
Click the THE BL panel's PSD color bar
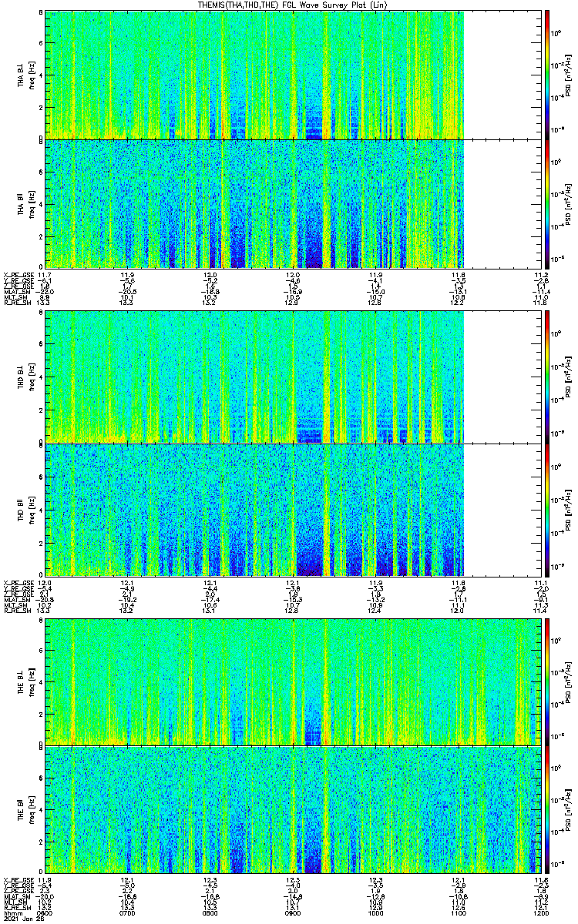546,682
